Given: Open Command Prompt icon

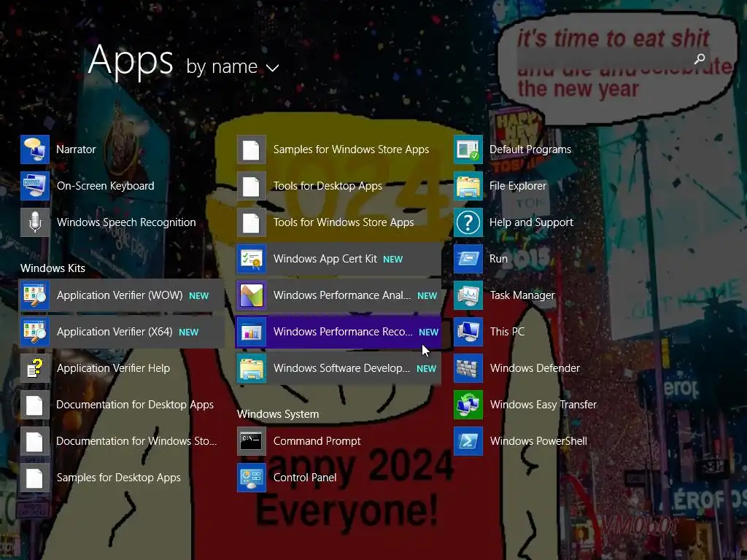Looking at the screenshot, I should (x=252, y=441).
